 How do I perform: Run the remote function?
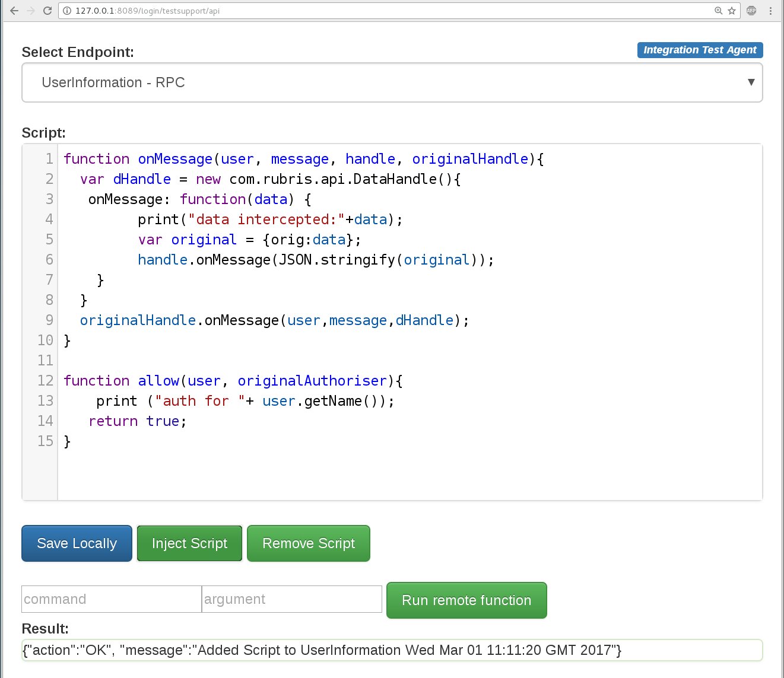click(466, 600)
